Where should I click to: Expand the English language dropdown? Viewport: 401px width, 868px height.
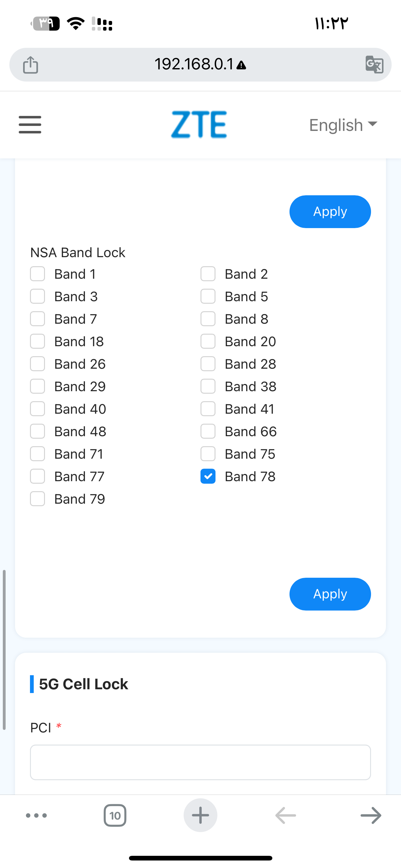pyautogui.click(x=343, y=125)
